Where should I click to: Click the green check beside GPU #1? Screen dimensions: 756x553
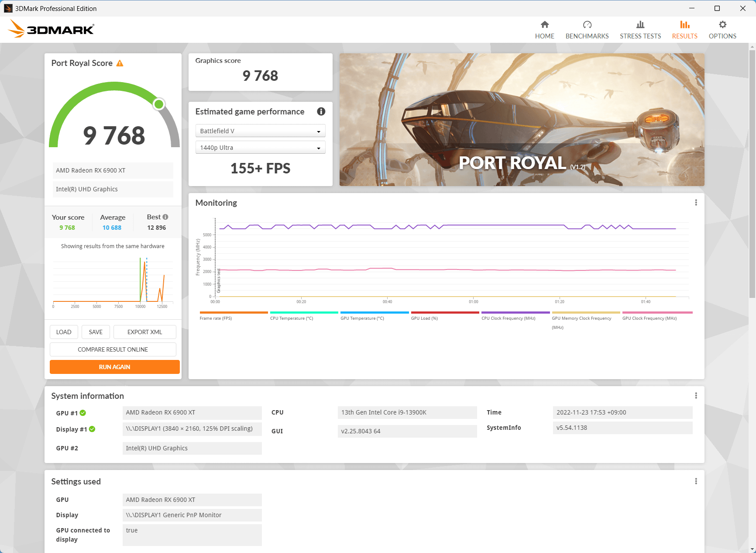point(83,413)
